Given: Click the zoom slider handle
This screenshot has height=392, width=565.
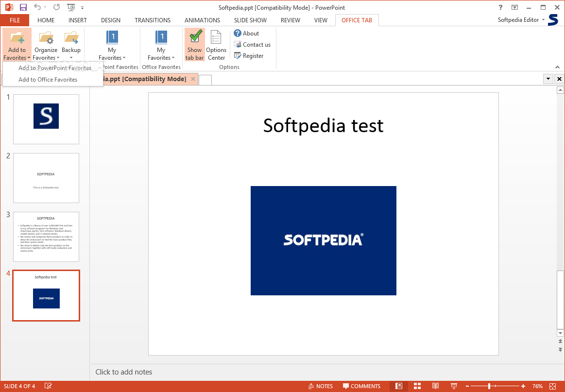Looking at the screenshot, I should click(x=489, y=386).
